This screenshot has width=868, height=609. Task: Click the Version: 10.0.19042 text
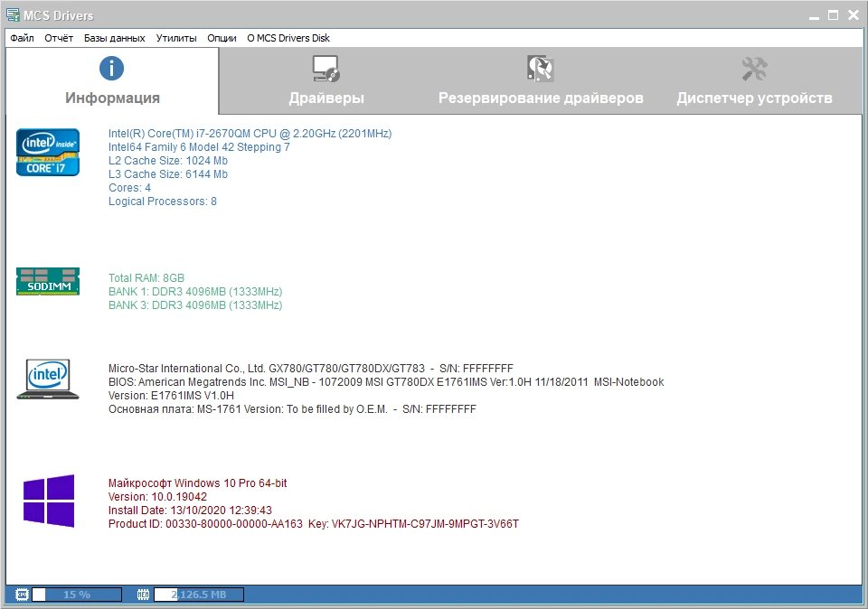(x=157, y=497)
